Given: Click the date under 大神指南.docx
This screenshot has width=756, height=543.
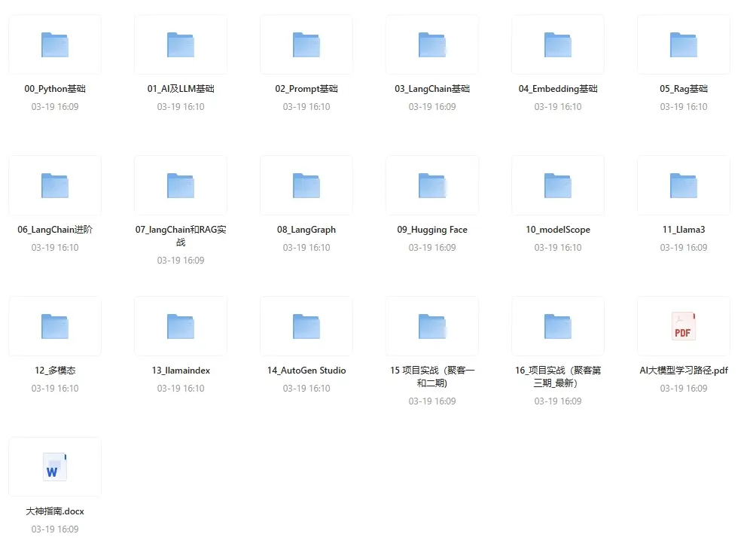Looking at the screenshot, I should point(55,529).
